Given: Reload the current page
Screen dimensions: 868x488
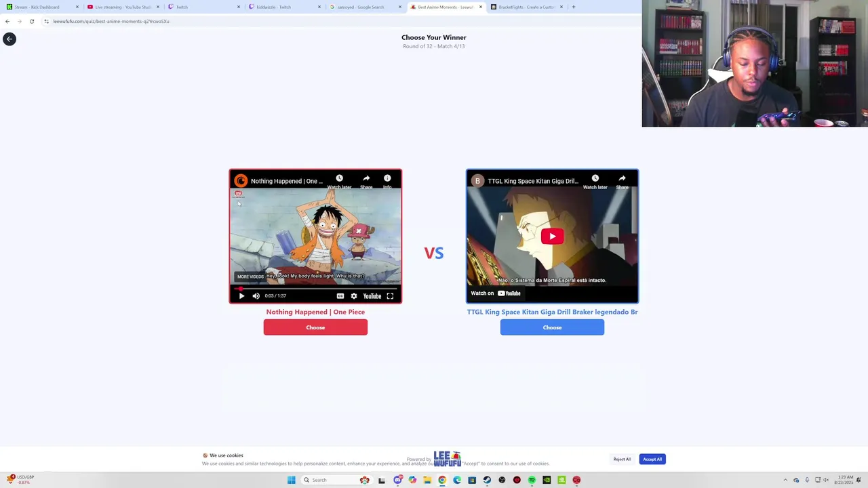Looking at the screenshot, I should (32, 21).
